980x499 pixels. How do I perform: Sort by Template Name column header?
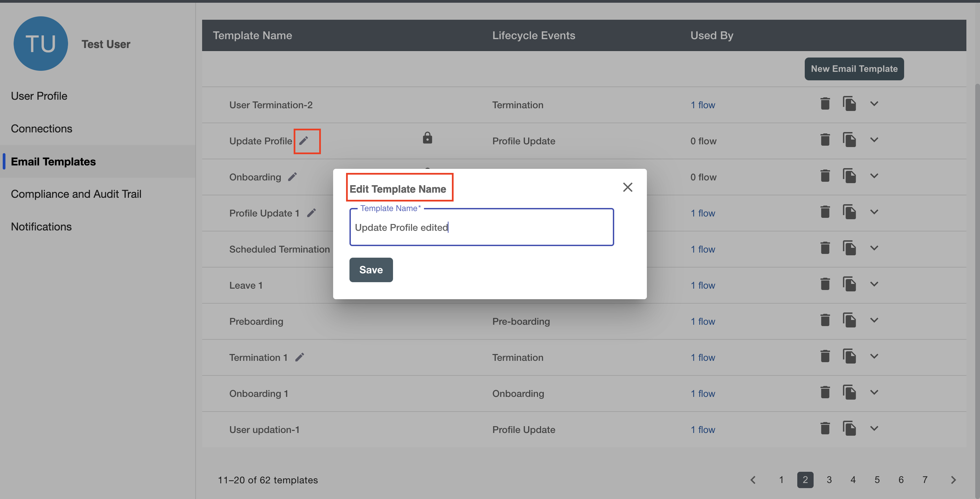coord(252,35)
